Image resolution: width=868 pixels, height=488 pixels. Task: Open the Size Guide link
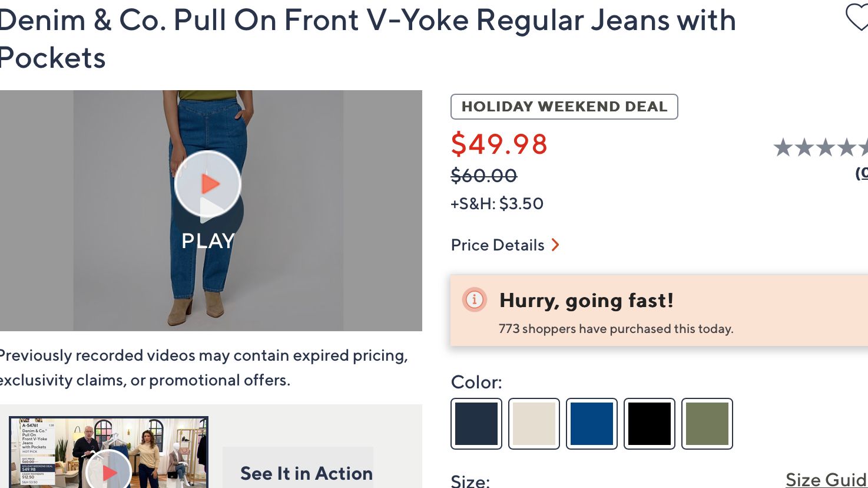826,479
